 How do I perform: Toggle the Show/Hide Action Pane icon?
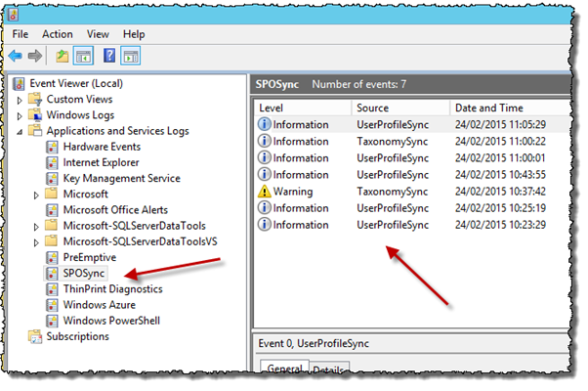click(131, 57)
